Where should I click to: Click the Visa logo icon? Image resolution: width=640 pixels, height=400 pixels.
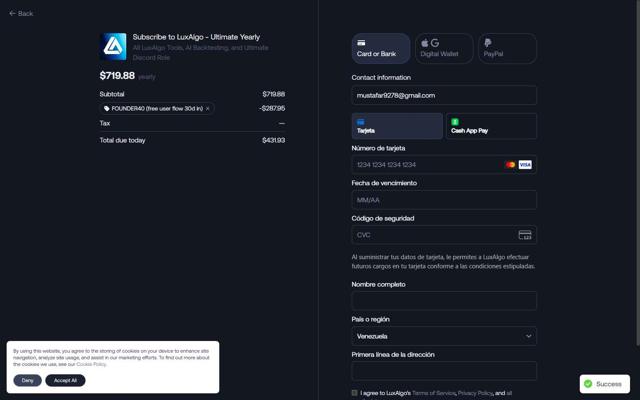click(x=525, y=165)
